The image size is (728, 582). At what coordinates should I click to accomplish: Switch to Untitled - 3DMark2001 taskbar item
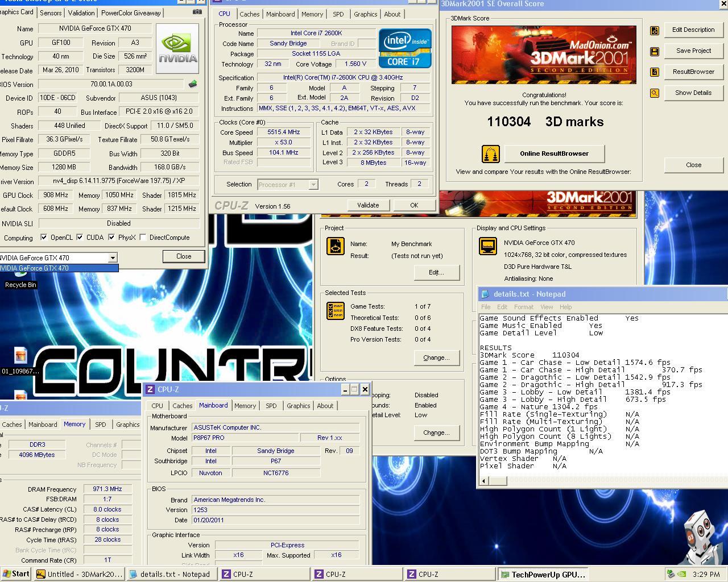[x=79, y=574]
